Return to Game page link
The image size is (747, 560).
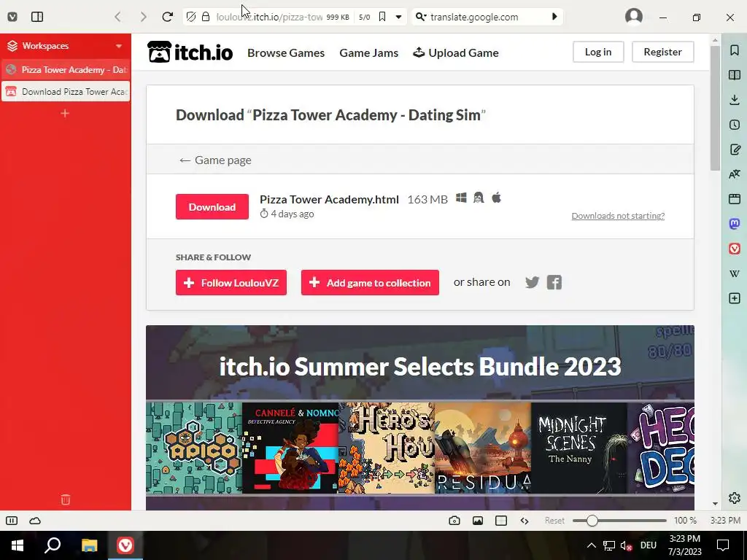tap(215, 160)
